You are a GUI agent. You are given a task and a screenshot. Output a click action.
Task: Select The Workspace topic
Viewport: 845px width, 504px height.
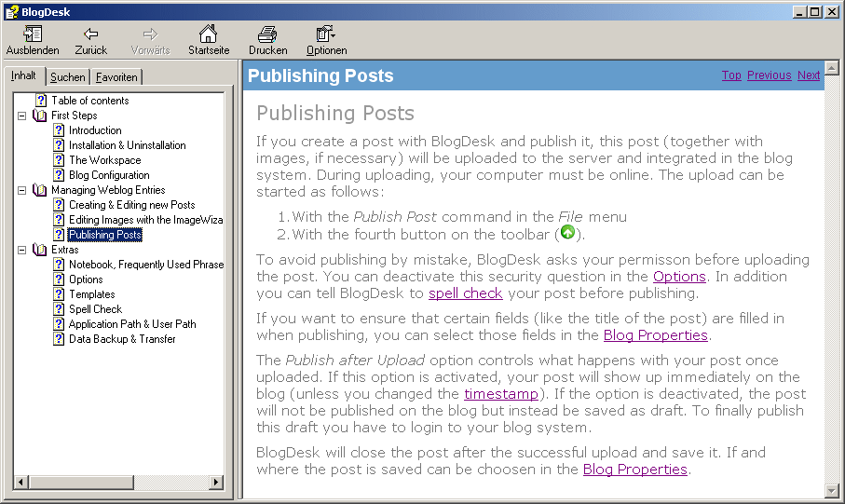click(x=104, y=160)
